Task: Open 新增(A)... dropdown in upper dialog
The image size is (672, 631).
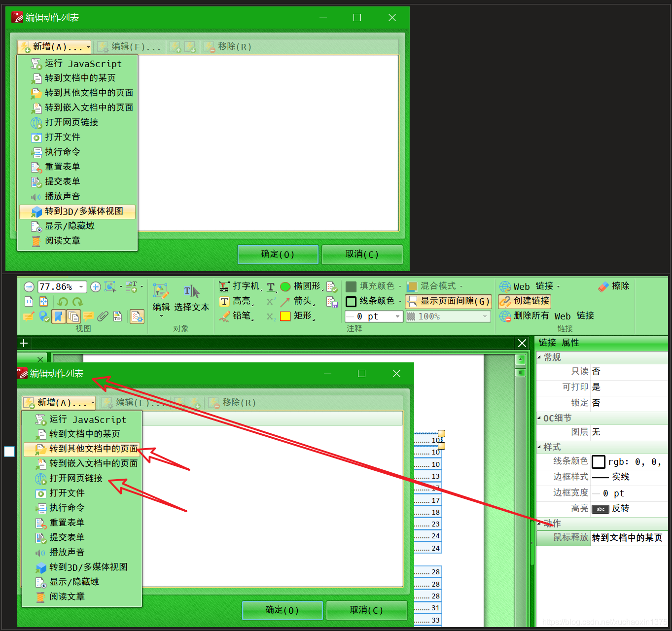Action: pos(55,47)
